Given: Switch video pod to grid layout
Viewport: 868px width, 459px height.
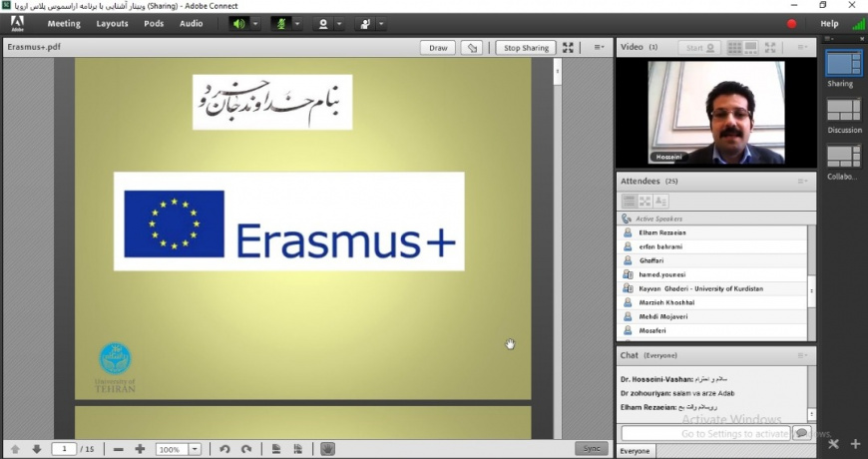Looking at the screenshot, I should click(734, 48).
